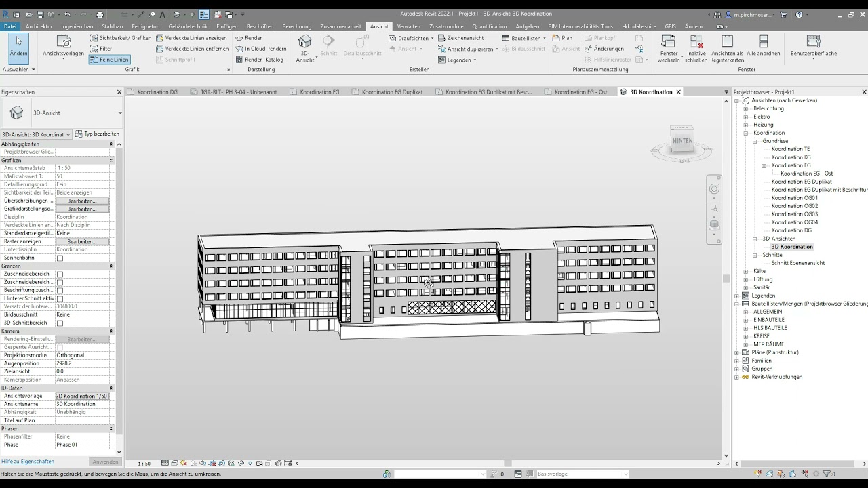Open the Legenden dropdown
The image size is (868, 488).
pyautogui.click(x=457, y=60)
